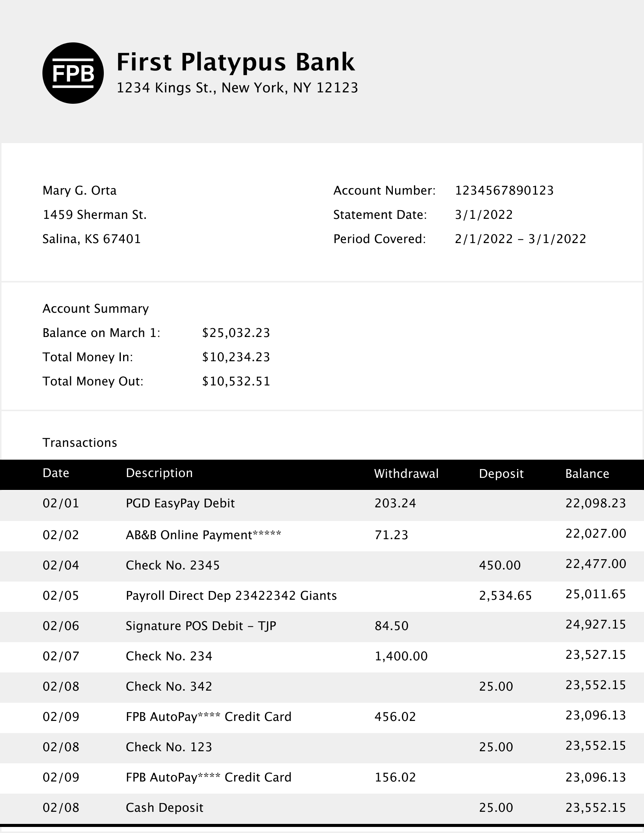Viewport: 644px width, 833px height.
Task: Click the Withdrawal column header
Action: (x=406, y=473)
